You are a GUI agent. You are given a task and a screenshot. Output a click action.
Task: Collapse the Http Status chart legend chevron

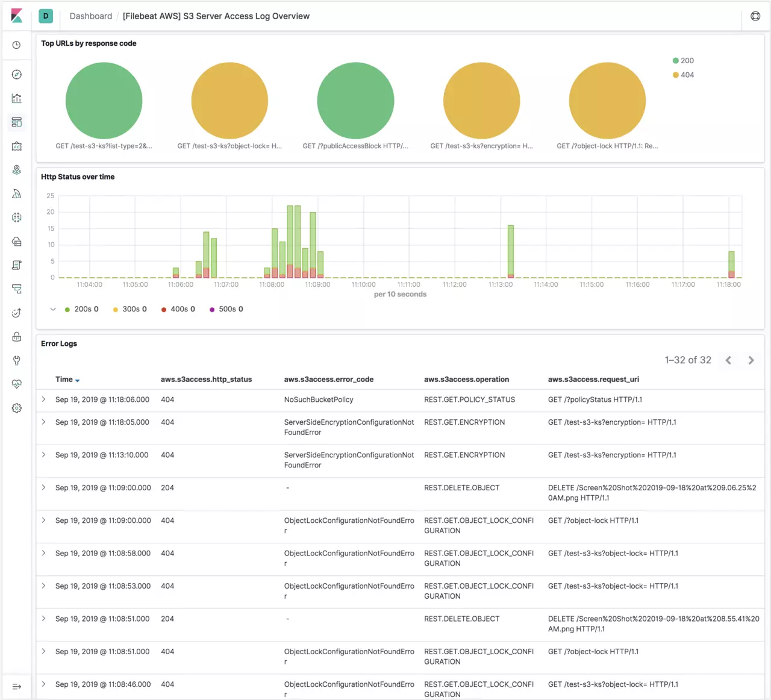(53, 309)
